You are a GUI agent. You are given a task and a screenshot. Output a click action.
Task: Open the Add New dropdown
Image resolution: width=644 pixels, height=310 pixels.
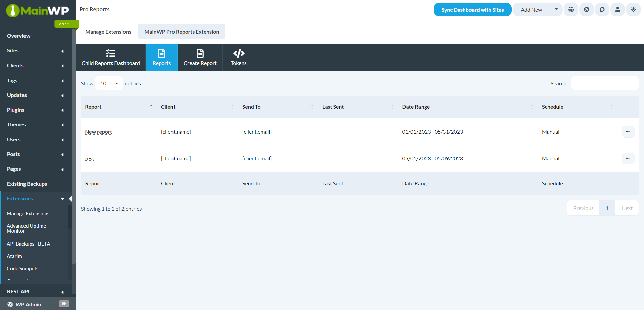coord(538,10)
